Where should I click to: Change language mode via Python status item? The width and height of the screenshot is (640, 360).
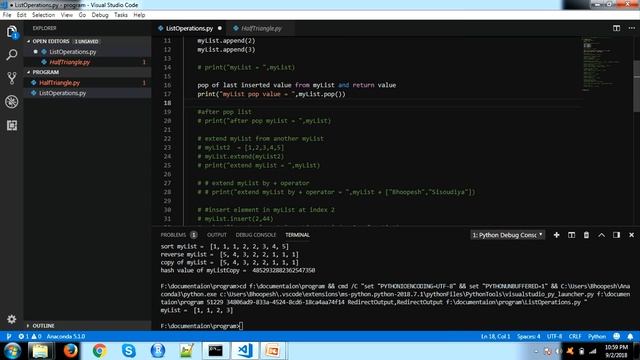coord(597,337)
